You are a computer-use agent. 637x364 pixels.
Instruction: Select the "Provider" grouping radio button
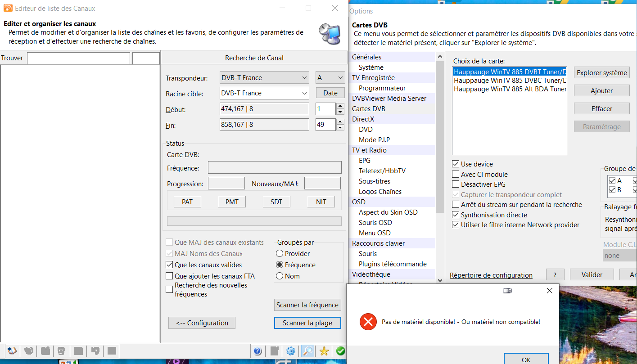coord(280,254)
